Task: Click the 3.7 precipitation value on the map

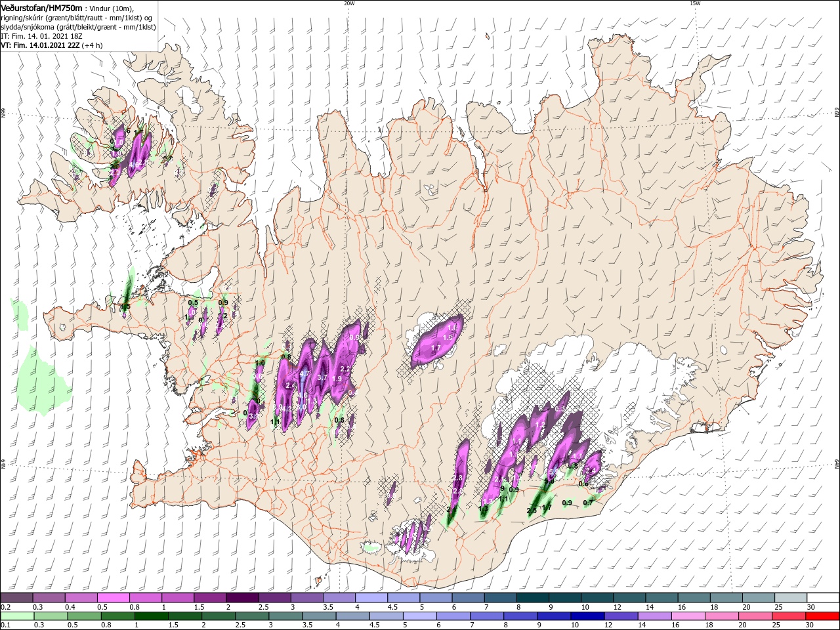Action: (322, 378)
